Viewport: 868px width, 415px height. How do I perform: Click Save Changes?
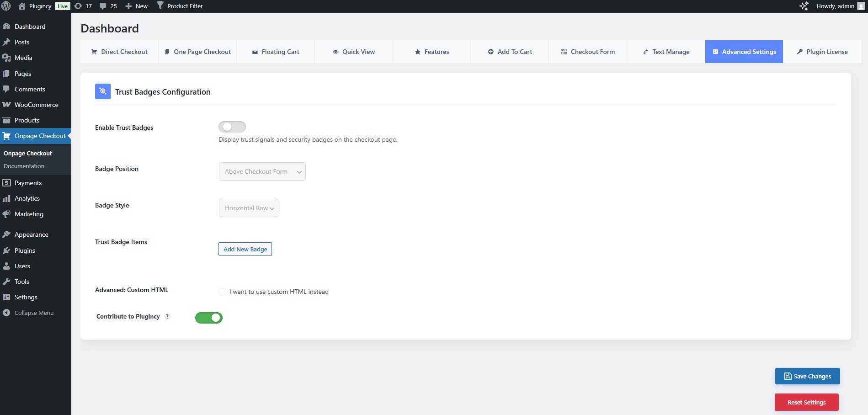point(807,376)
